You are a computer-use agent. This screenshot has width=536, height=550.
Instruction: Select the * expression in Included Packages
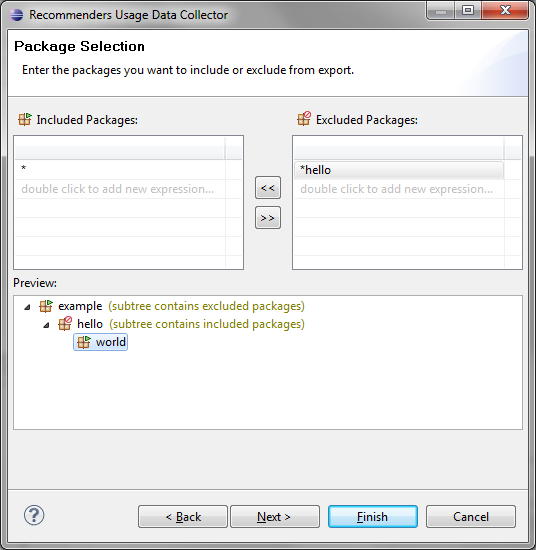coord(120,169)
